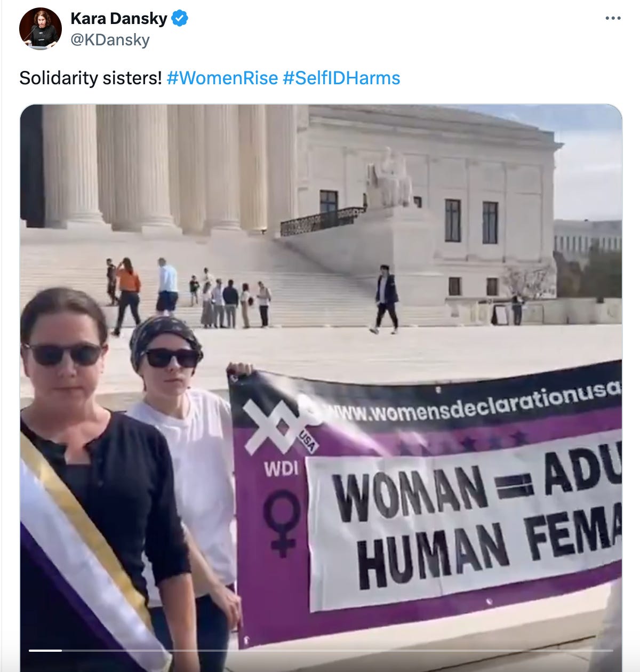Open Kara Dansky's profile avatar
The height and width of the screenshot is (672, 640).
point(40,28)
